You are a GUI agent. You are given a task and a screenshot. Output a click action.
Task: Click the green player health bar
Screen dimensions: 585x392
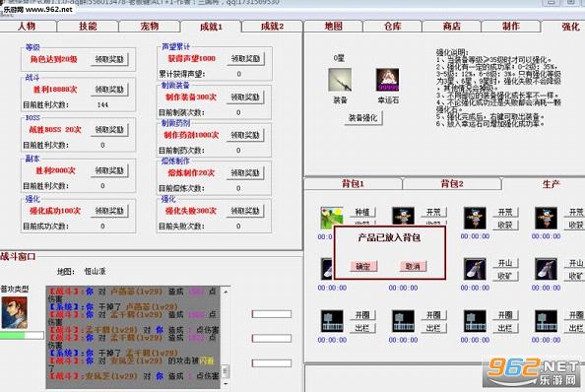click(22, 335)
